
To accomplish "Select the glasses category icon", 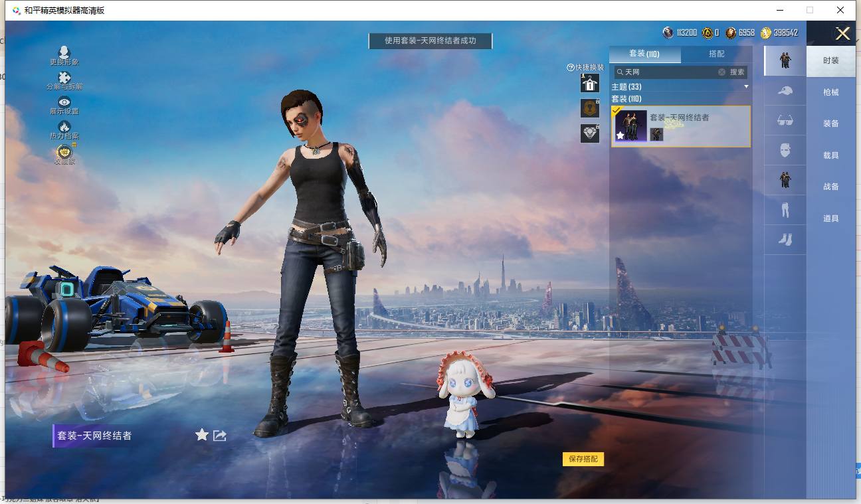I will coord(785,120).
